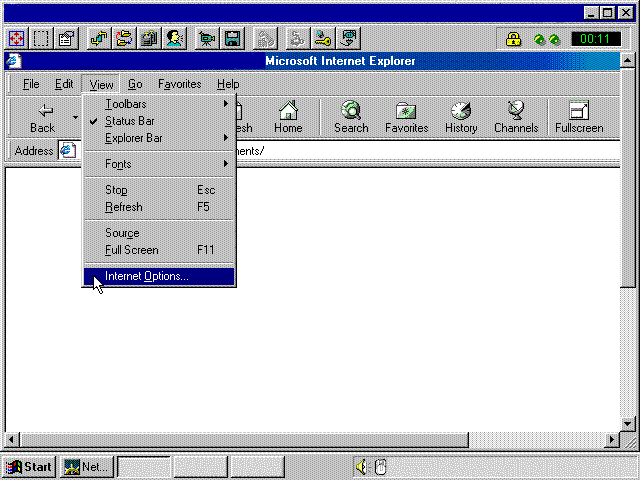Minimize the outer remote control window
Image resolution: width=640 pixels, height=480 pixels.
[x=591, y=13]
